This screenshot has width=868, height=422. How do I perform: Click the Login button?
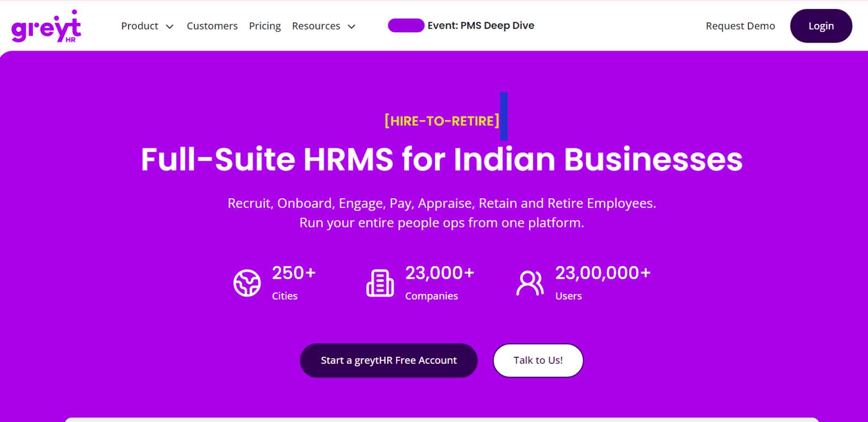pyautogui.click(x=821, y=26)
